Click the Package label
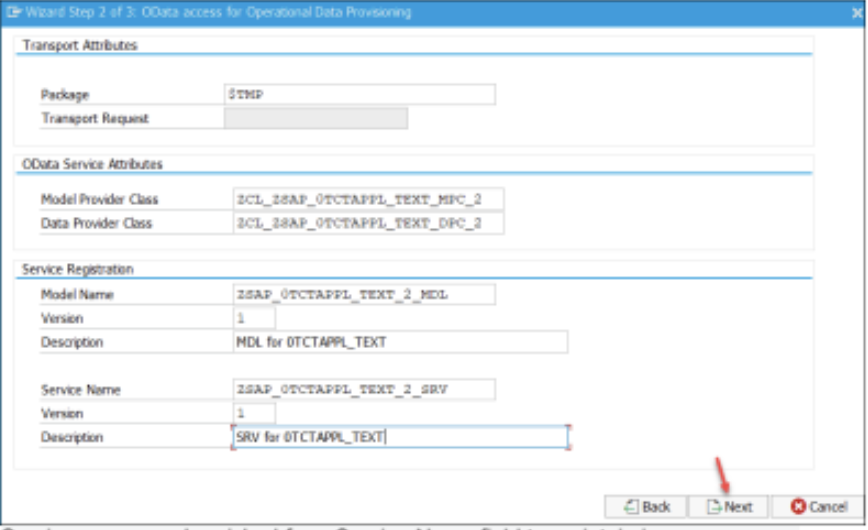 coord(65,95)
